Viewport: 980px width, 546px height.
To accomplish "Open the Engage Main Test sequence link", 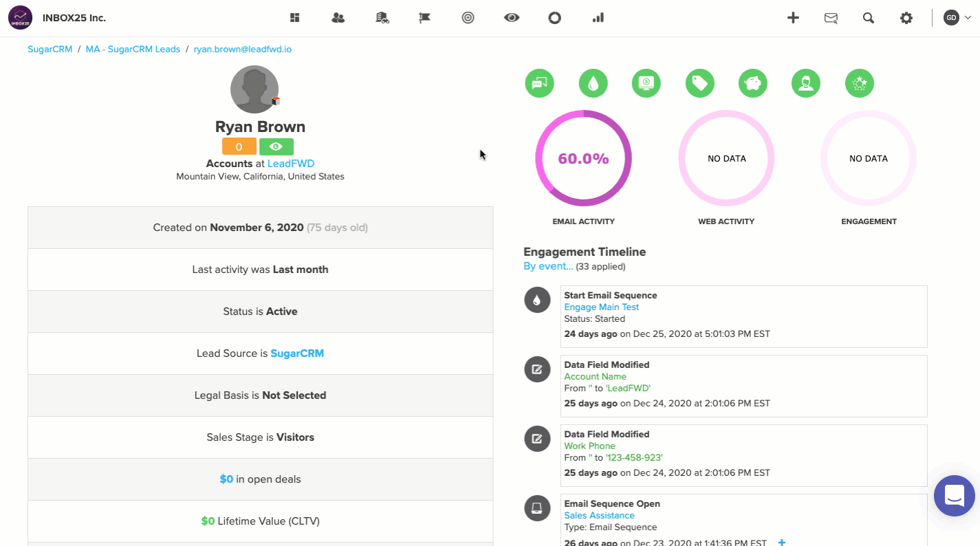I will click(x=601, y=307).
